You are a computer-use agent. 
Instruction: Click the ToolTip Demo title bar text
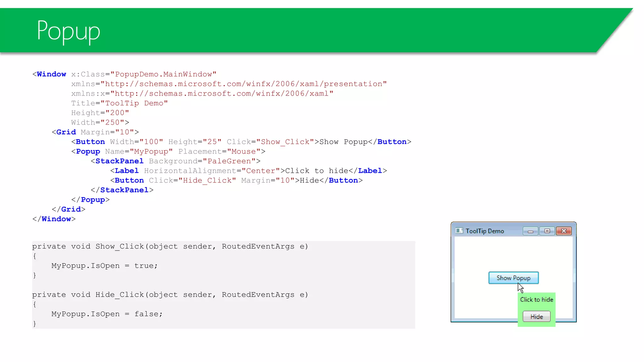pyautogui.click(x=485, y=231)
